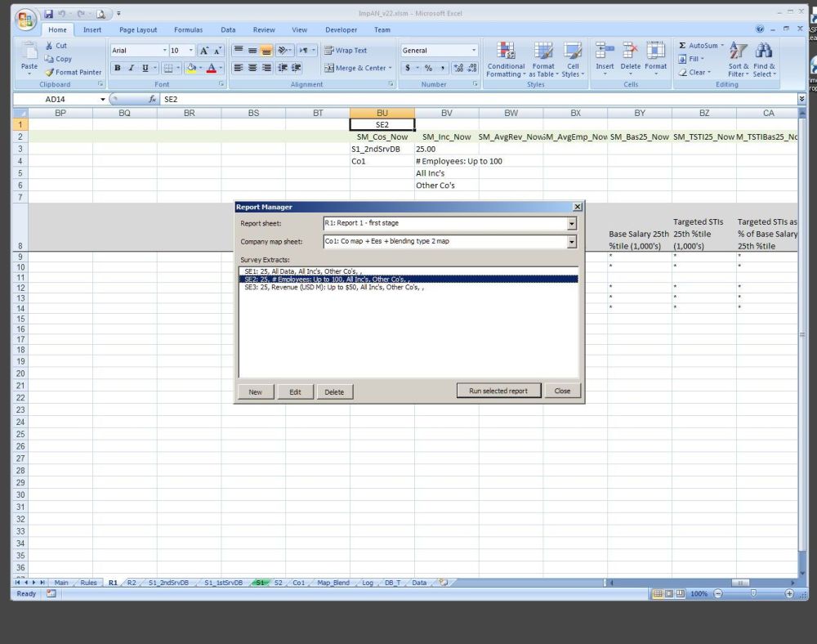Toggle Wrap Text on selected cells

346,51
